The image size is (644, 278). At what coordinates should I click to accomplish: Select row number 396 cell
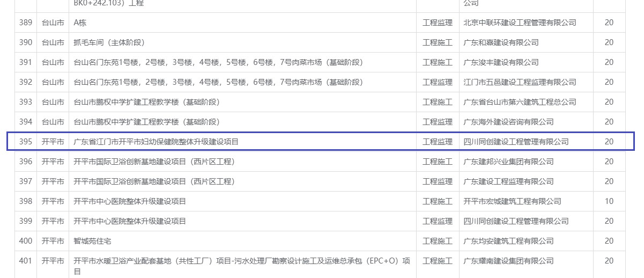26,162
